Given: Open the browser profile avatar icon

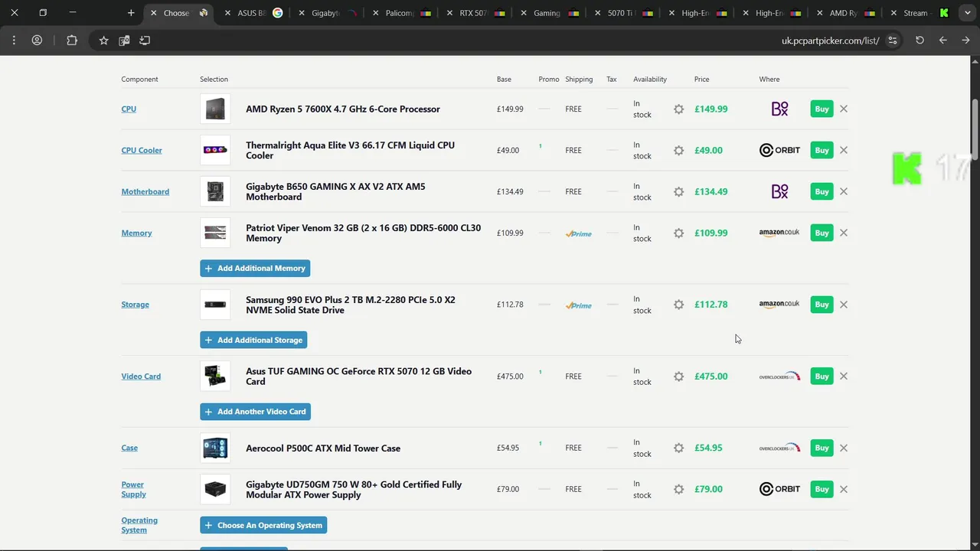Looking at the screenshot, I should click(x=37, y=41).
